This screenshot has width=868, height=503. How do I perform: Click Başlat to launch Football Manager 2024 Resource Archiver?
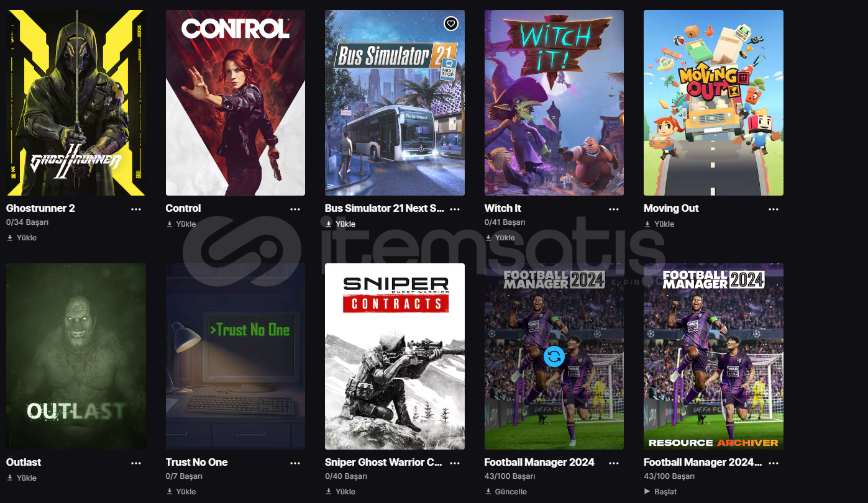pos(660,491)
